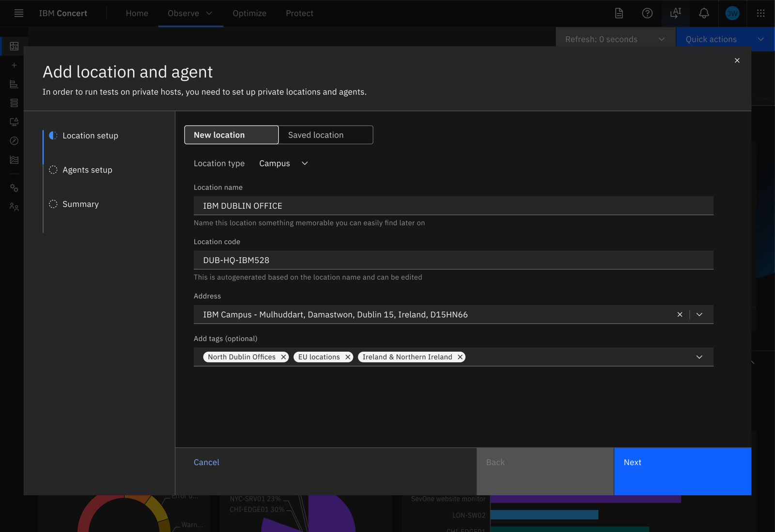Viewport: 775px width, 532px height.
Task: Remove the Ireland & Northern Ireland tag
Action: tap(460, 357)
